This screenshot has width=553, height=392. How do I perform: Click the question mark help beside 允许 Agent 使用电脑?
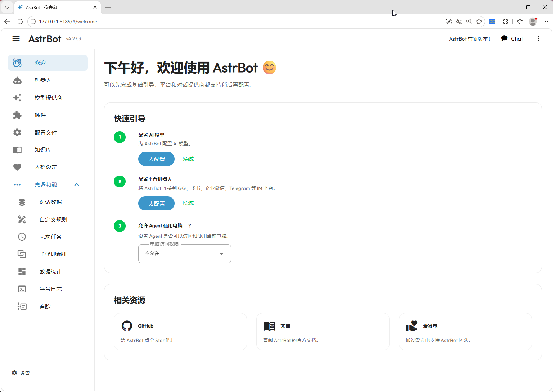tap(190, 226)
